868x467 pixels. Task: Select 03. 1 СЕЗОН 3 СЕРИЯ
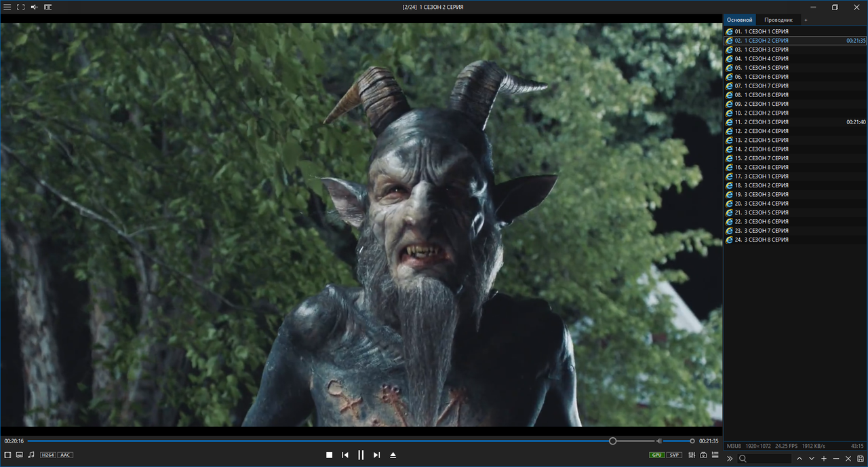click(795, 50)
